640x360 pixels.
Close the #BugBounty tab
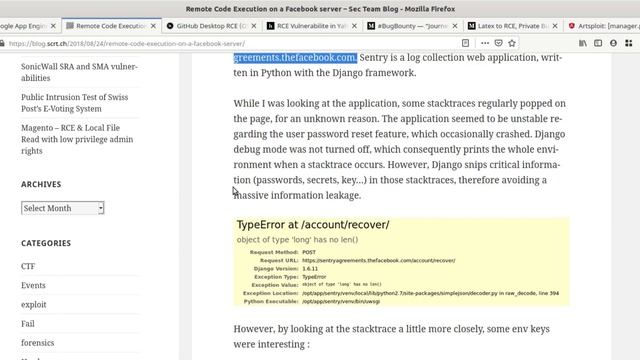[x=455, y=26]
